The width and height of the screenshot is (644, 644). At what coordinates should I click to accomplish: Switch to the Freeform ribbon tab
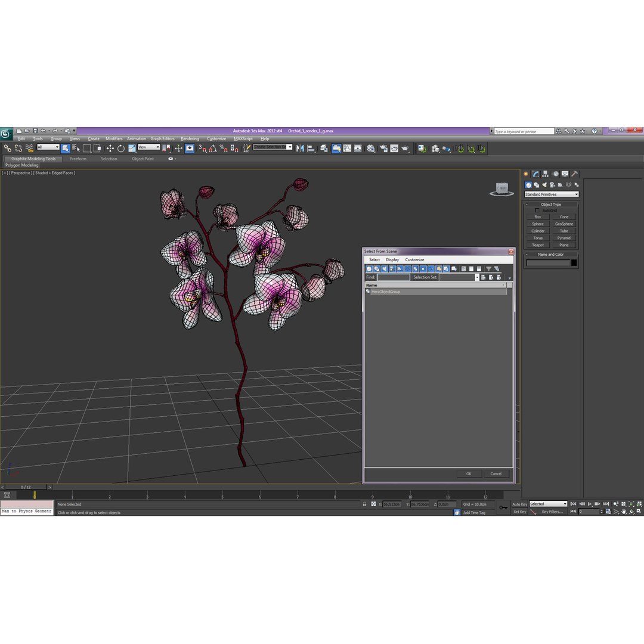(78, 159)
